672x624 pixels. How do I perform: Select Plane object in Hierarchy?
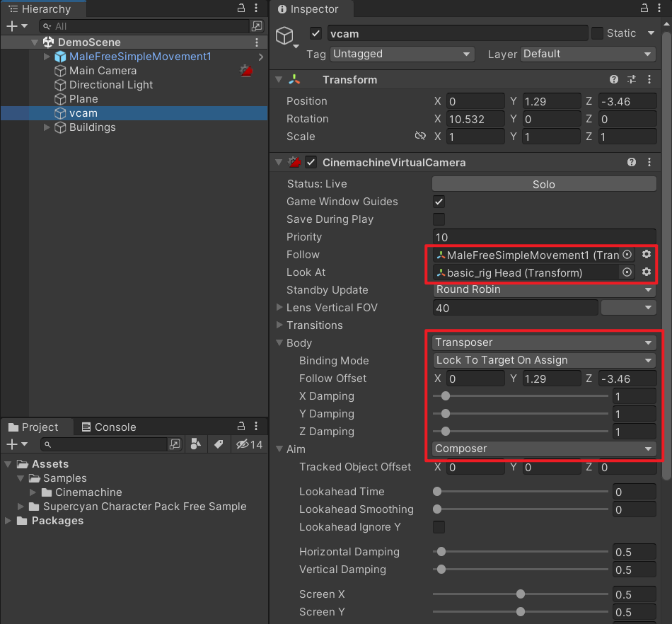[x=83, y=99]
